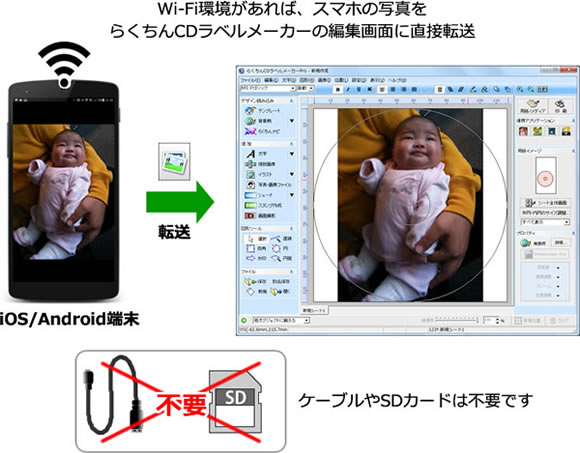Image resolution: width=580 pixels, height=453 pixels.
Task: Toggle right text alignment in toolbar
Action: [x=404, y=89]
